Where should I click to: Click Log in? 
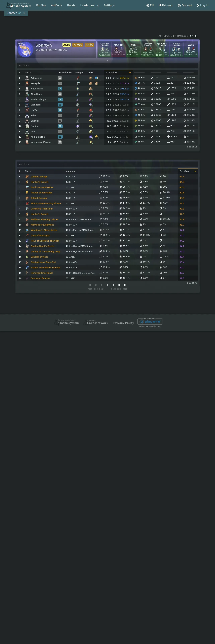[x=202, y=5]
